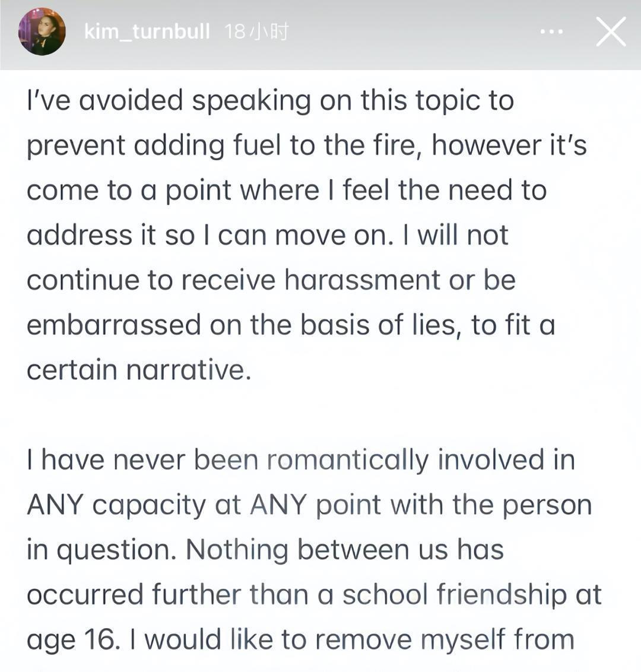This screenshot has height=672, width=641.
Task: Tap the kim_turnbull username
Action: pyautogui.click(x=147, y=32)
